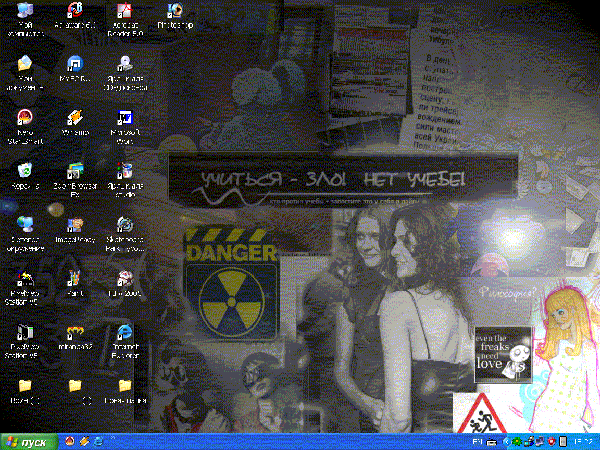Image resolution: width=600 pixels, height=450 pixels.
Task: Launch Nero from the quick launch bar
Action: pyautogui.click(x=69, y=442)
